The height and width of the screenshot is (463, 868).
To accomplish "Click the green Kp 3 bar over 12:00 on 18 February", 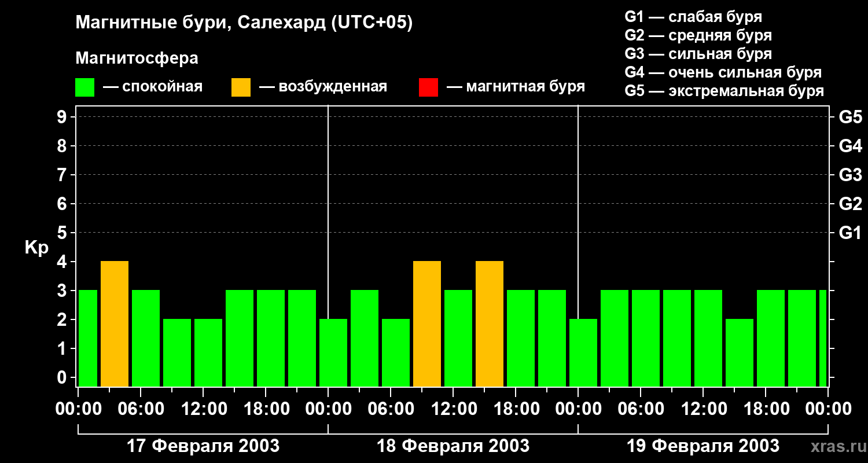I will 458,339.
